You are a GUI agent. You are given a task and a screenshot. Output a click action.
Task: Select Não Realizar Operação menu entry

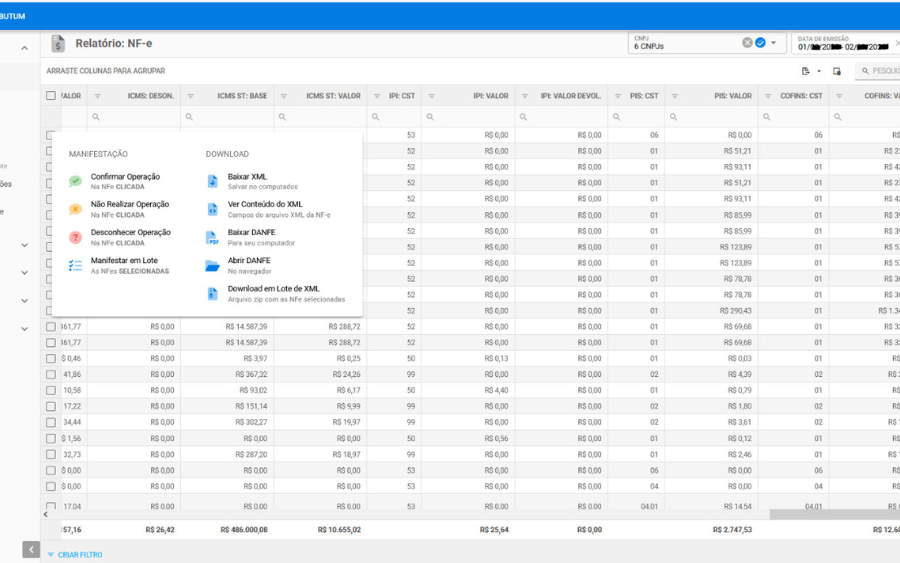[130, 209]
